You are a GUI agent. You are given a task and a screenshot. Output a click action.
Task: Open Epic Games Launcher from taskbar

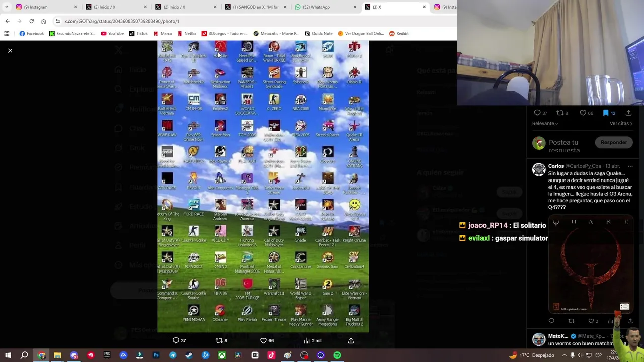[x=107, y=355]
